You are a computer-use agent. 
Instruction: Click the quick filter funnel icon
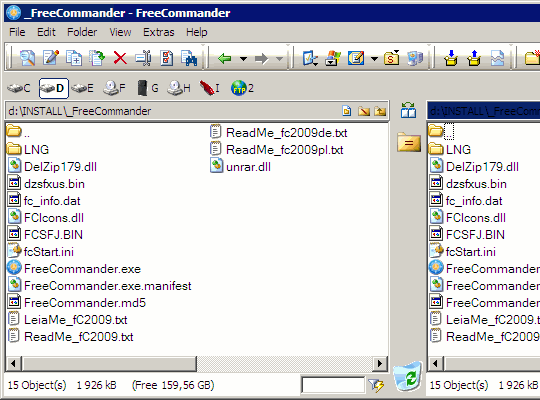pyautogui.click(x=376, y=385)
